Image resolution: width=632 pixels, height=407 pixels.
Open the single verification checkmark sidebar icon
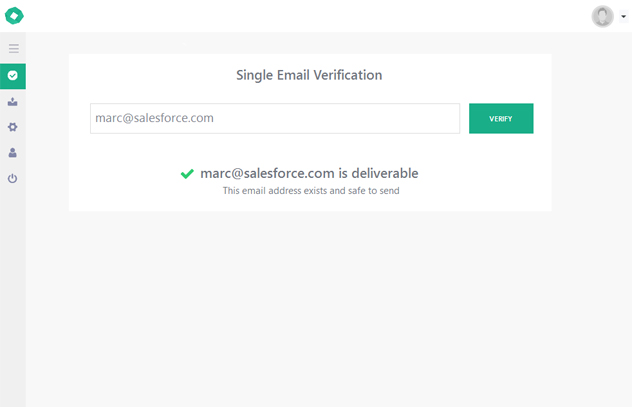[x=13, y=75]
